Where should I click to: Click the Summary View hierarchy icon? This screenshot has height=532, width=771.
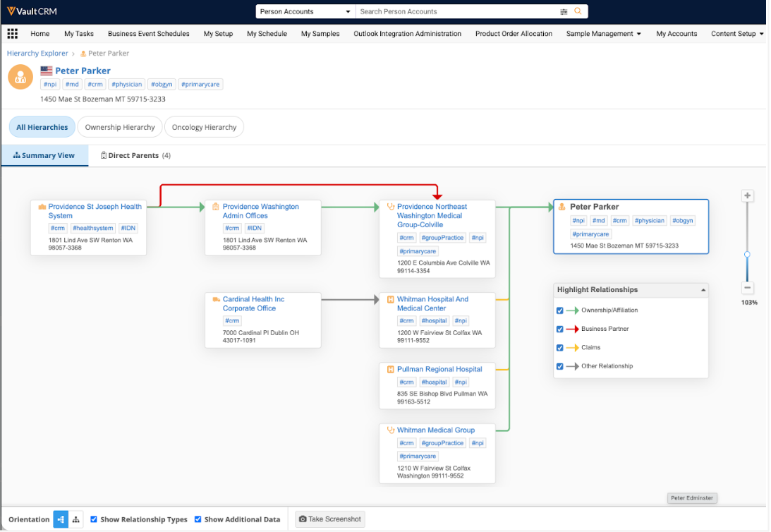point(16,155)
